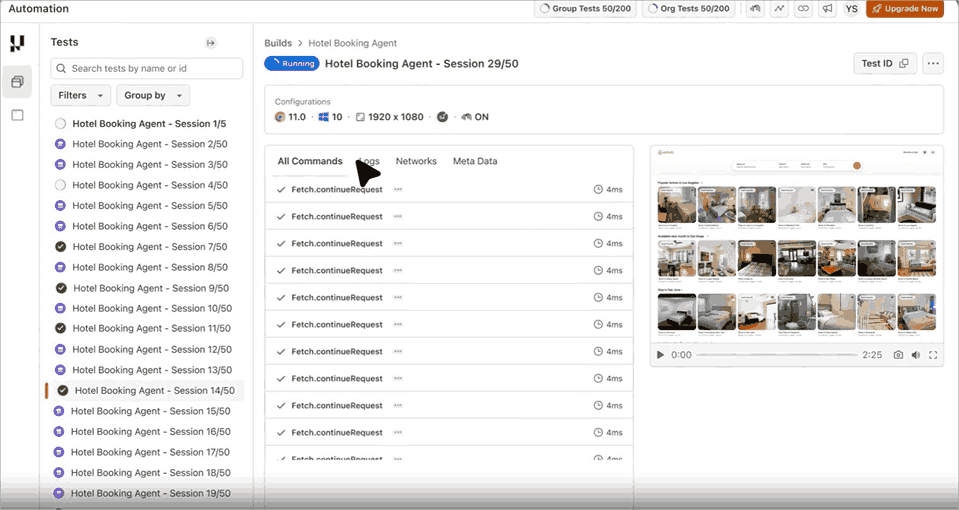Image resolution: width=959 pixels, height=510 pixels.
Task: Open Hotel Booking Agent breadcrumb
Action: click(x=352, y=43)
